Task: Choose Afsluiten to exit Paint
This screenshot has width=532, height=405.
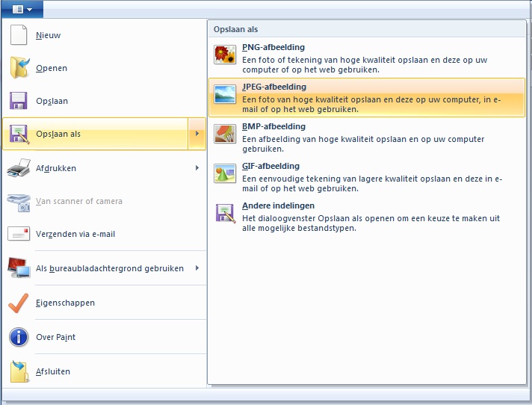Action: click(104, 371)
